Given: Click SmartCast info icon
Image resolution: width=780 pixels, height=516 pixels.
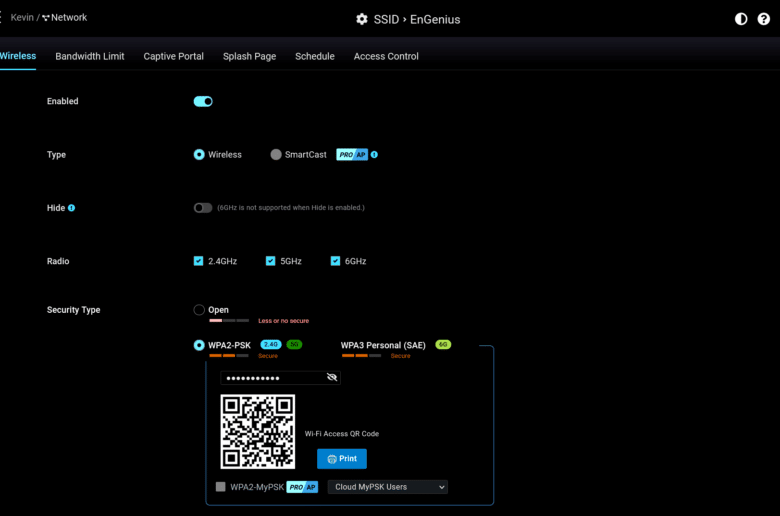Looking at the screenshot, I should [x=374, y=155].
